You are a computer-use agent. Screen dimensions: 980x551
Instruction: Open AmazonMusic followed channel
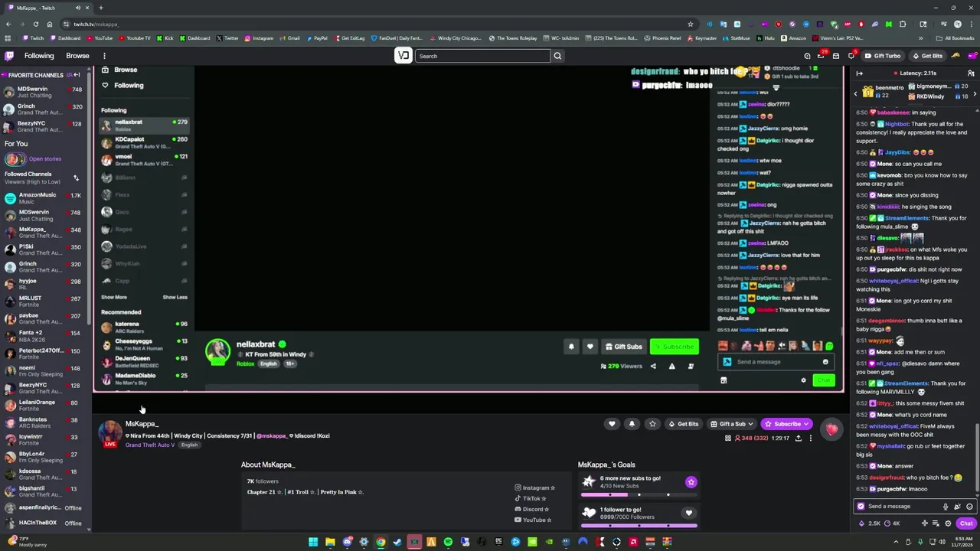coord(42,199)
